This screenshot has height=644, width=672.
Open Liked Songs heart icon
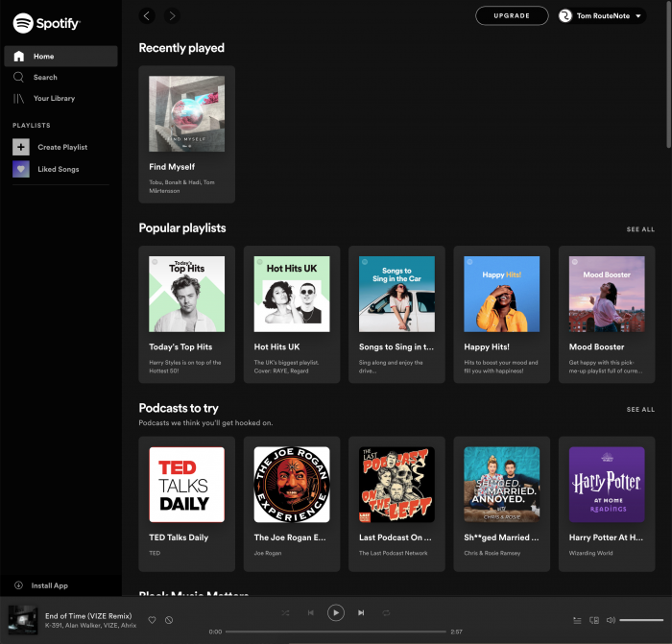21,169
